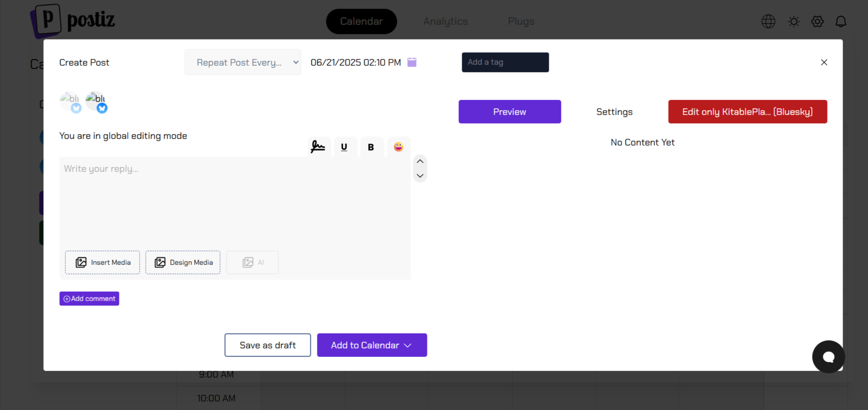The width and height of the screenshot is (868, 410).
Task: Click Save as draft button
Action: click(268, 345)
